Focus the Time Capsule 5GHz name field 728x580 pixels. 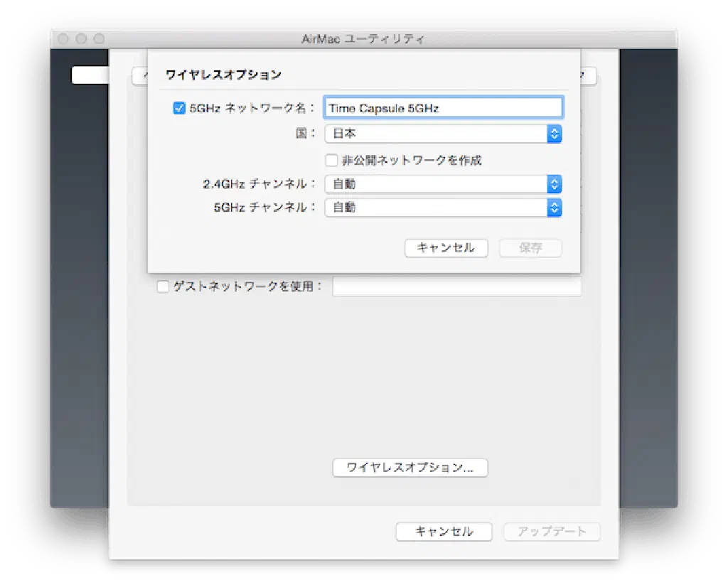[x=443, y=108]
